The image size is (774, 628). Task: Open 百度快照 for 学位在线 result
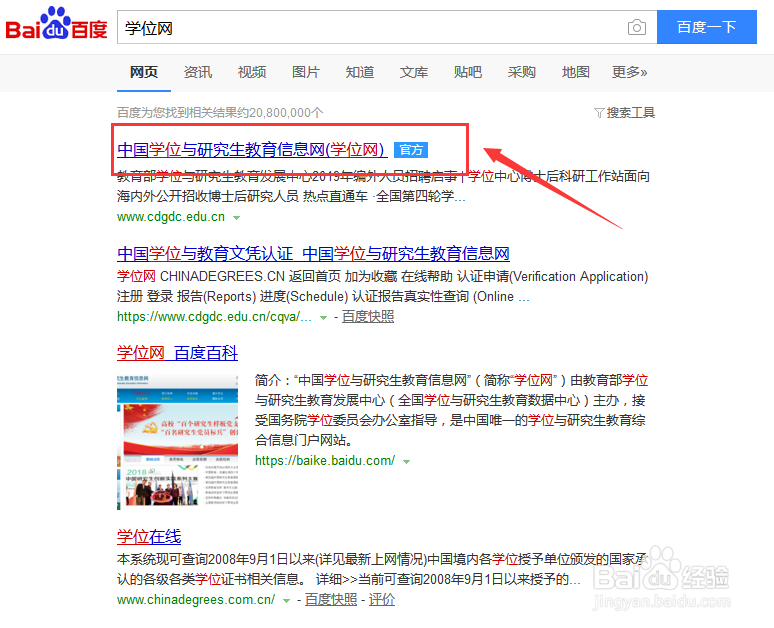tap(331, 599)
